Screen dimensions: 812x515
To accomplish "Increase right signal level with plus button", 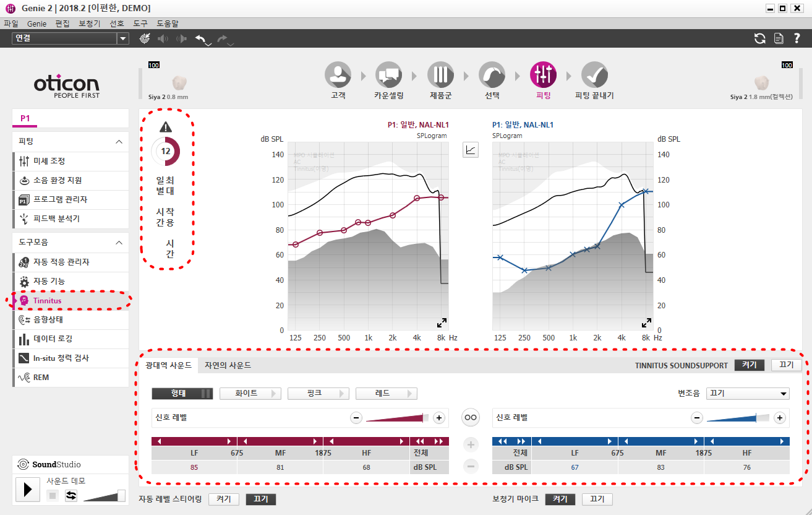I will point(780,418).
